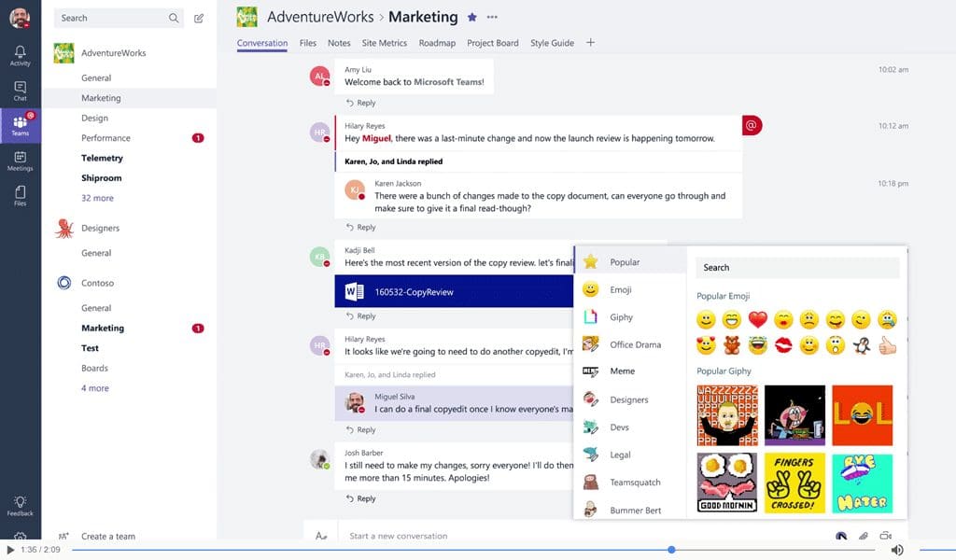
Task: Click the video progress slider handle
Action: pyautogui.click(x=671, y=550)
